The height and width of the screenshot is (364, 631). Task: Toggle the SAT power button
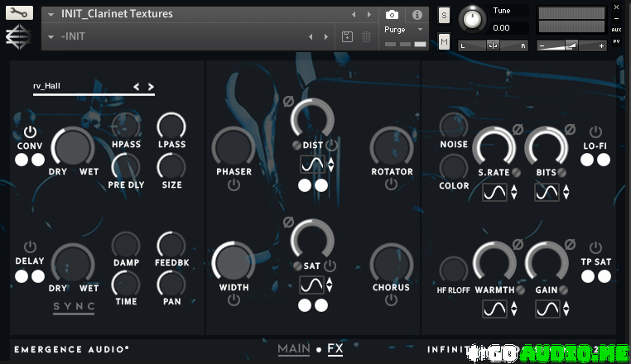[330, 266]
